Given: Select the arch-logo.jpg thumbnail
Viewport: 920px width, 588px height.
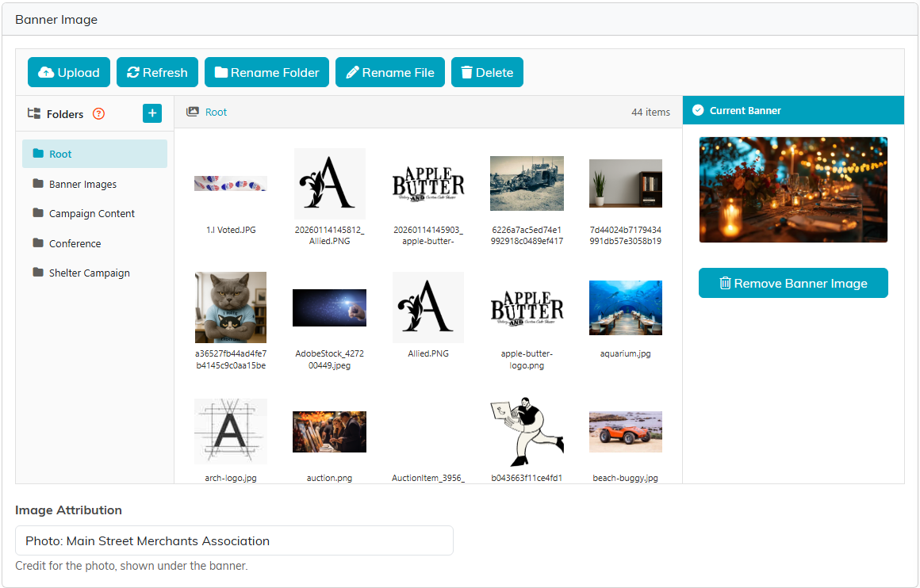Looking at the screenshot, I should 231,431.
